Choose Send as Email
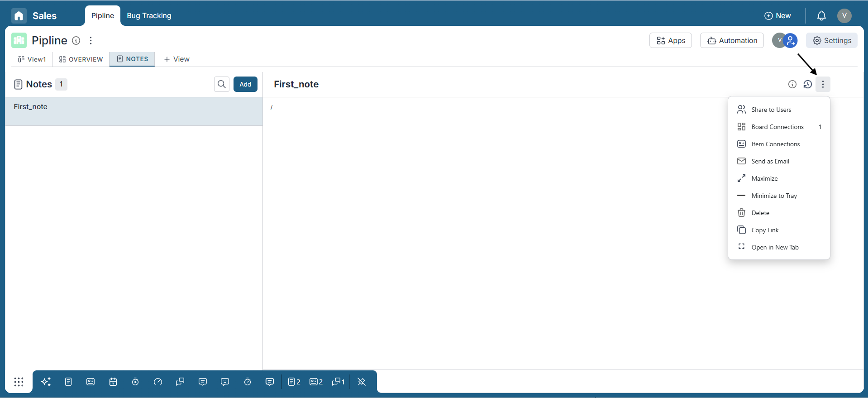 coord(779,161)
